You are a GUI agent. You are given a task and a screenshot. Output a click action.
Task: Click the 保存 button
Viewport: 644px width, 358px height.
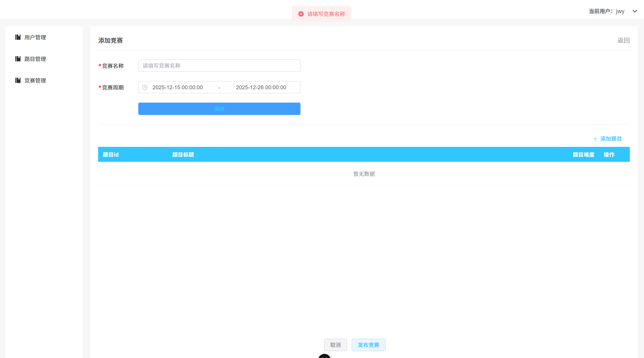coord(219,109)
